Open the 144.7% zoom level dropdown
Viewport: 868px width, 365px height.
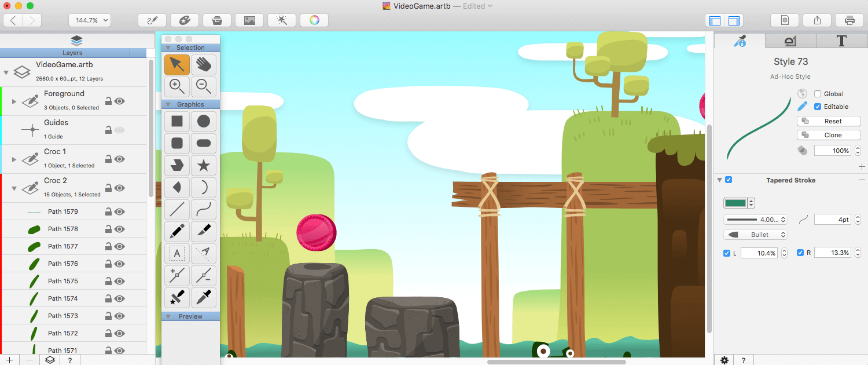(x=90, y=20)
